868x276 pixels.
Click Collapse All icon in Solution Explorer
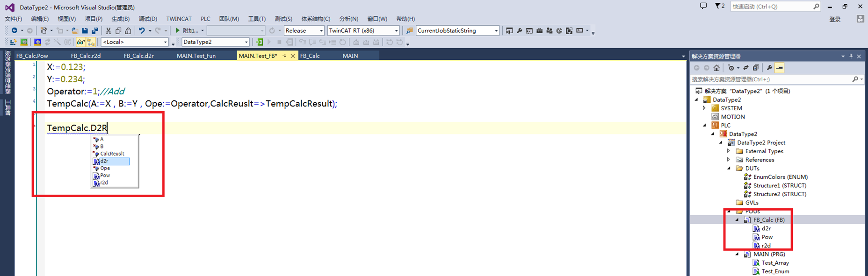pos(756,68)
